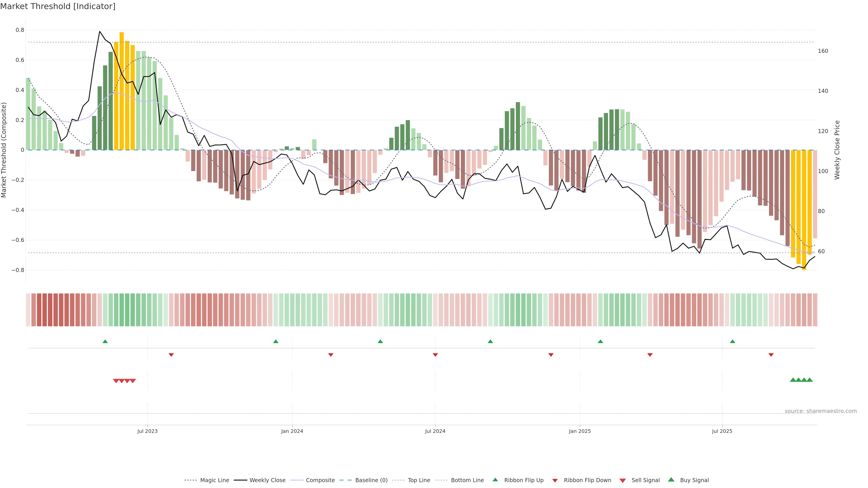
Task: Click the Weekly Close Price axis title
Action: pos(837,150)
